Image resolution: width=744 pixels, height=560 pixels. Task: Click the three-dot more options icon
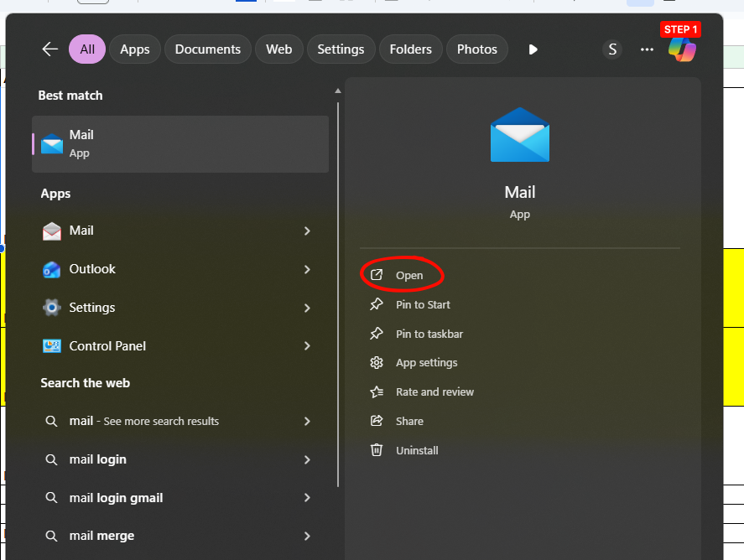coord(647,49)
